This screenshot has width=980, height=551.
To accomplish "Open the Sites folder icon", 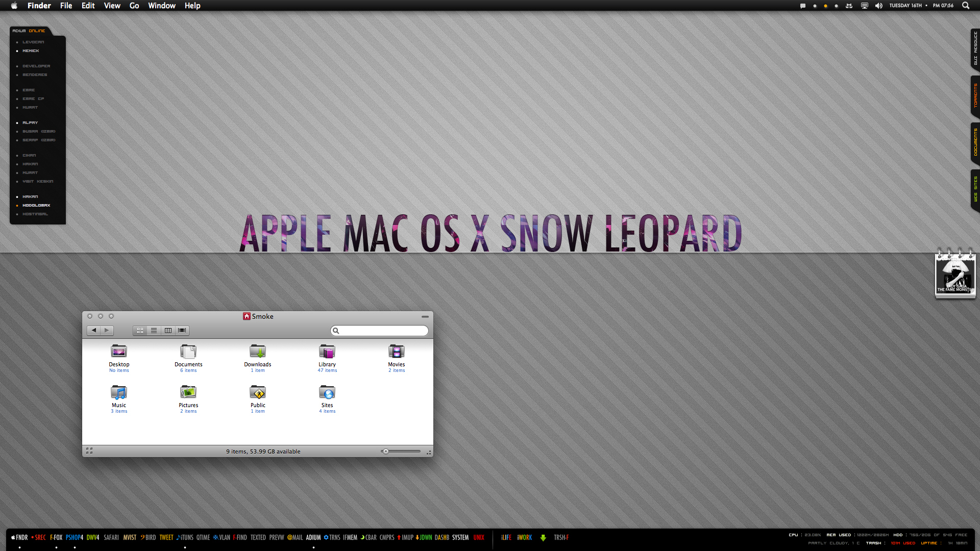I will click(327, 392).
